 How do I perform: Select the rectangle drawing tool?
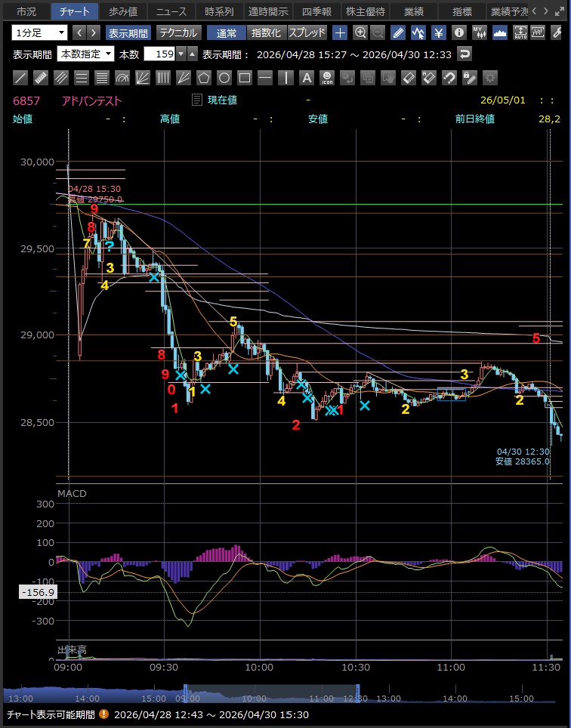(x=245, y=78)
